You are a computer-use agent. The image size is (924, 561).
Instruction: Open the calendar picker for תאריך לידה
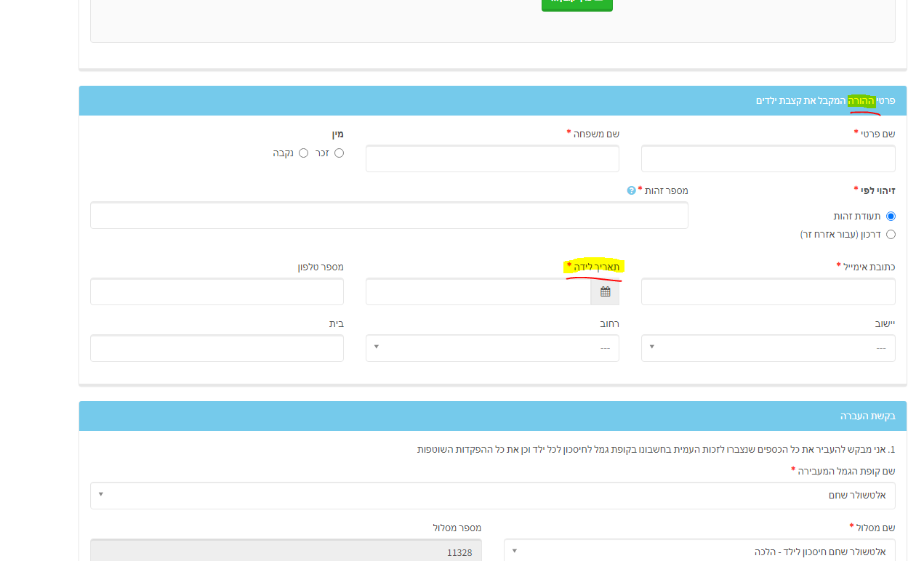[605, 291]
